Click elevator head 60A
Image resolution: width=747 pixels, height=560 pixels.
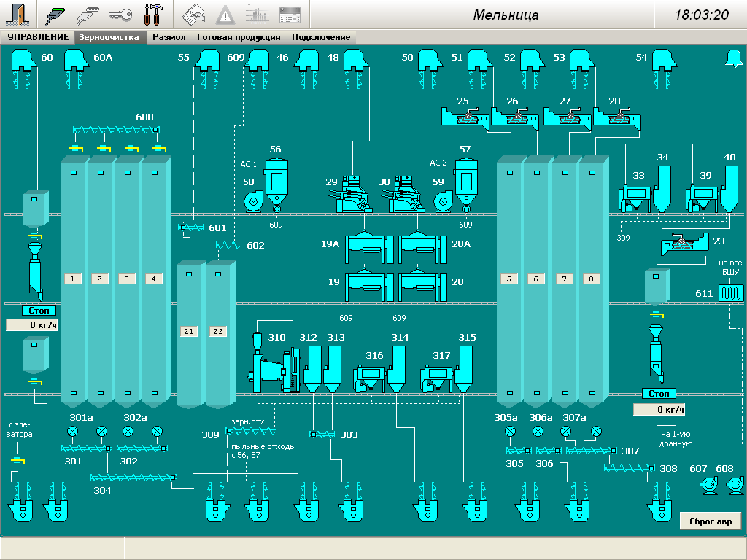point(77,60)
